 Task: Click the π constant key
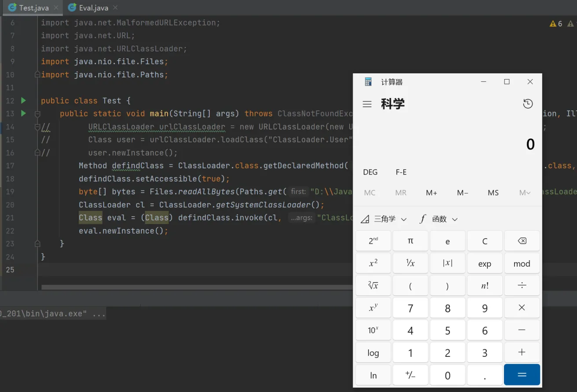point(410,241)
